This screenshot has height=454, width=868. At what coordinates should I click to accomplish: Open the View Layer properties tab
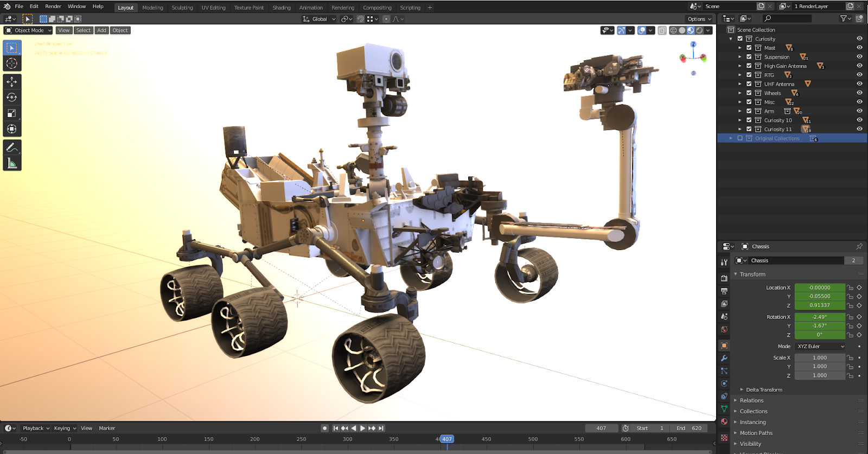click(x=724, y=304)
